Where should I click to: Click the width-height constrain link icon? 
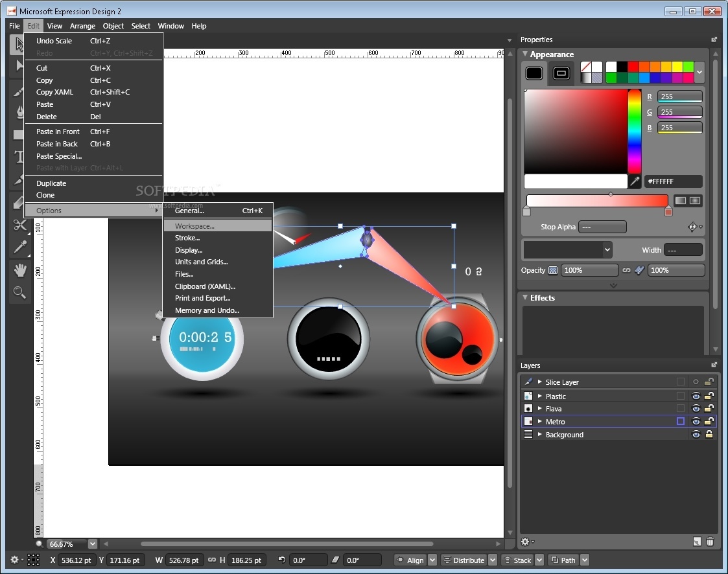coord(212,560)
